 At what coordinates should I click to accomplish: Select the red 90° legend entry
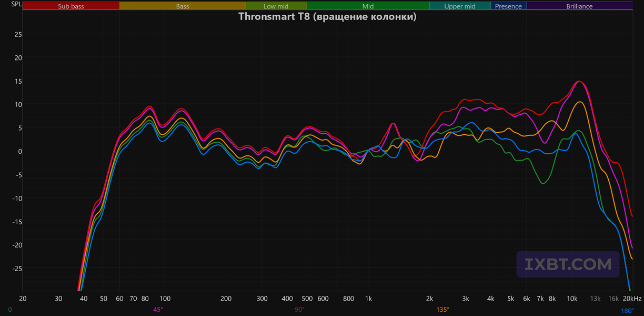pos(299,310)
